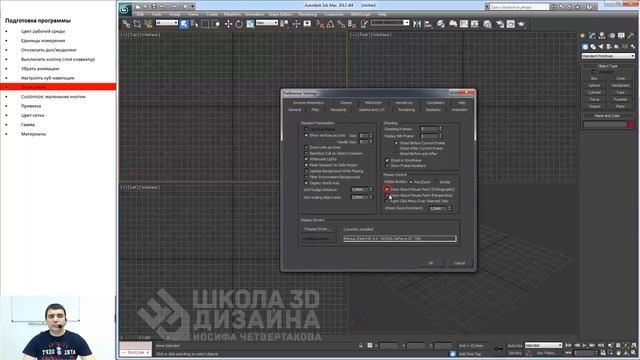Select the Lights category icon

(601, 47)
